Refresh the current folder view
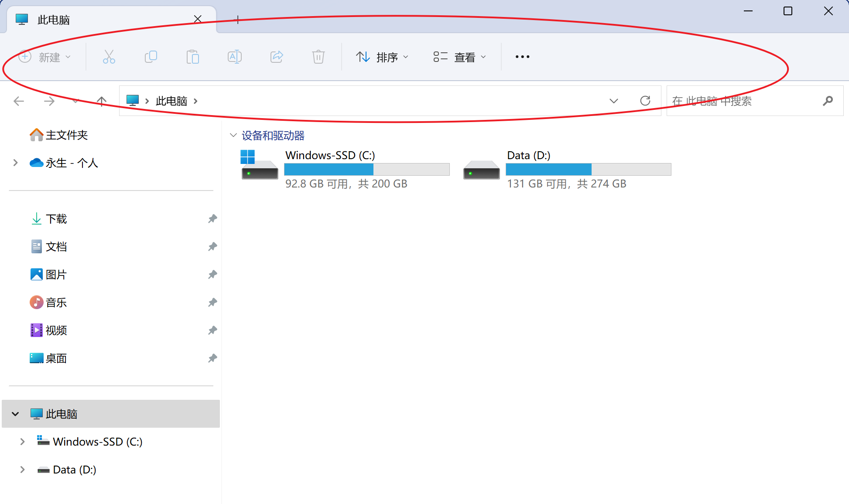Viewport: 849px width, 504px height. (645, 101)
